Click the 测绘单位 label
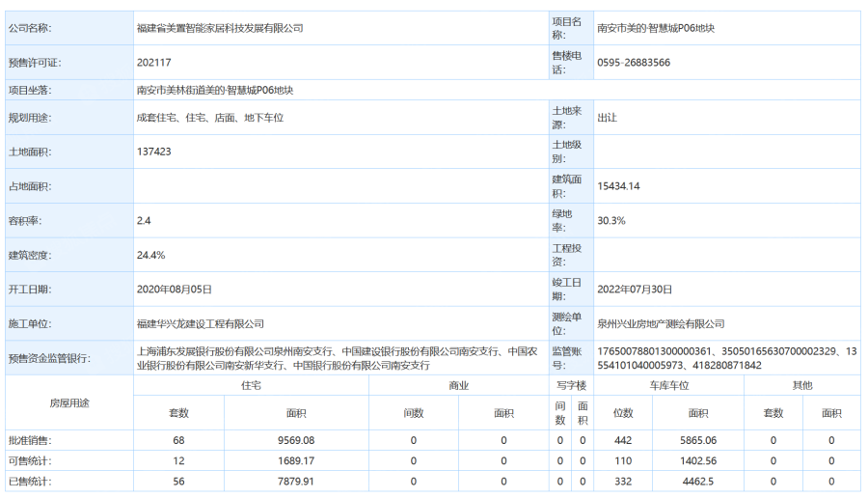Image resolution: width=868 pixels, height=498 pixels. coord(566,324)
